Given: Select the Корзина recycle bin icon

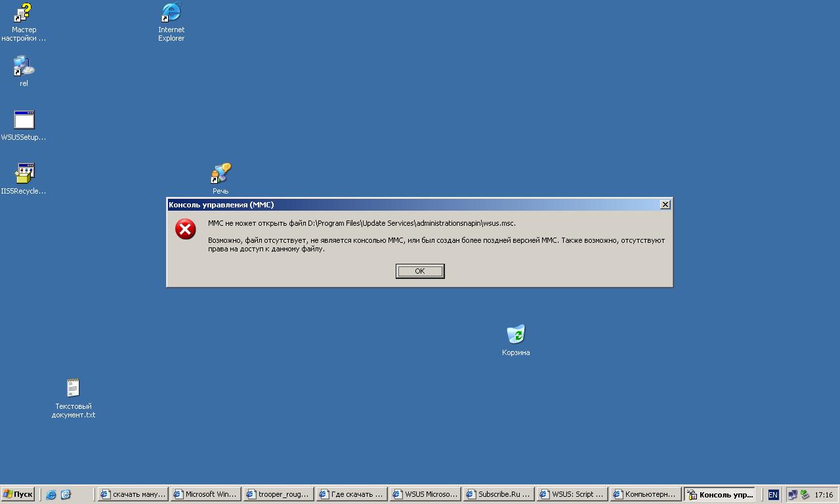Looking at the screenshot, I should [516, 335].
